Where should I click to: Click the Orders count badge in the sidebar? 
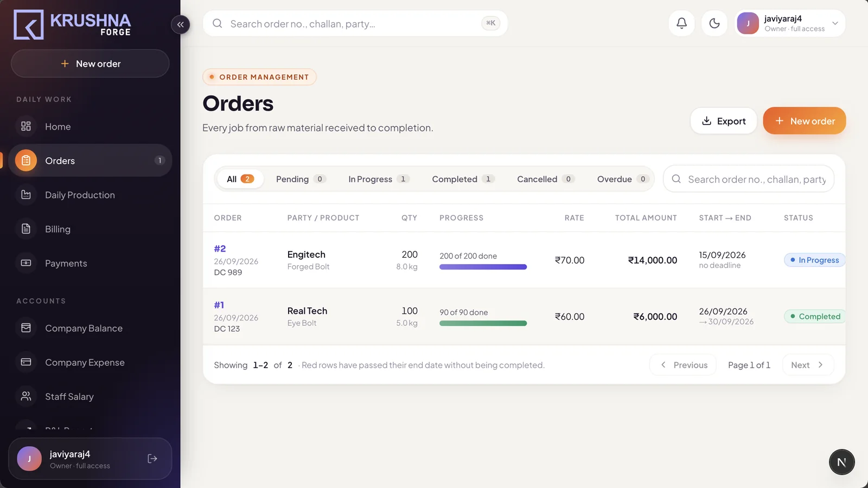pyautogui.click(x=159, y=160)
